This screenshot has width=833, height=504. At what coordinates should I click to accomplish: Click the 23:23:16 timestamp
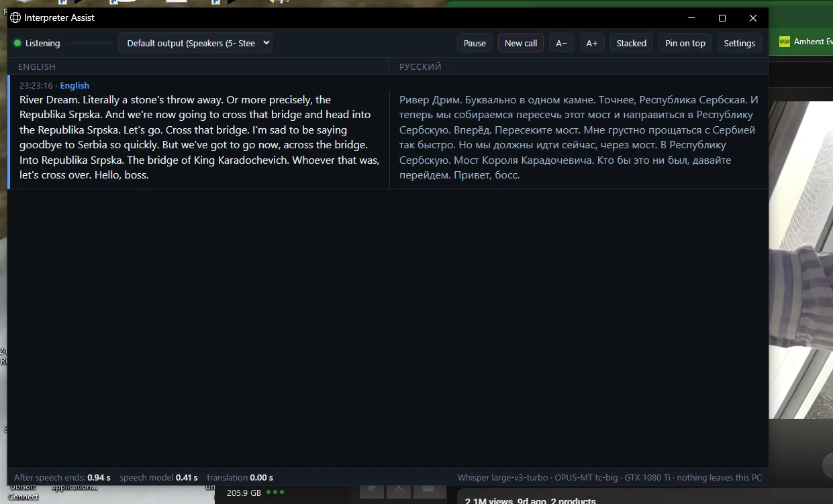[x=37, y=85]
